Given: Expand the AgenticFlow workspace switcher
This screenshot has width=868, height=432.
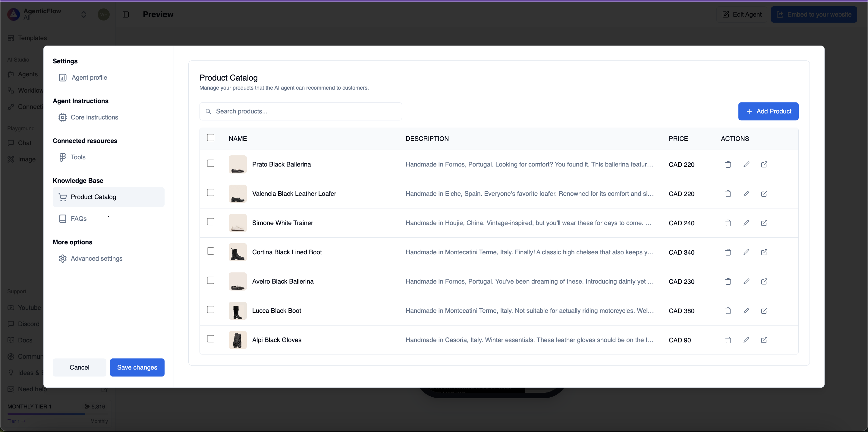Looking at the screenshot, I should [x=84, y=14].
